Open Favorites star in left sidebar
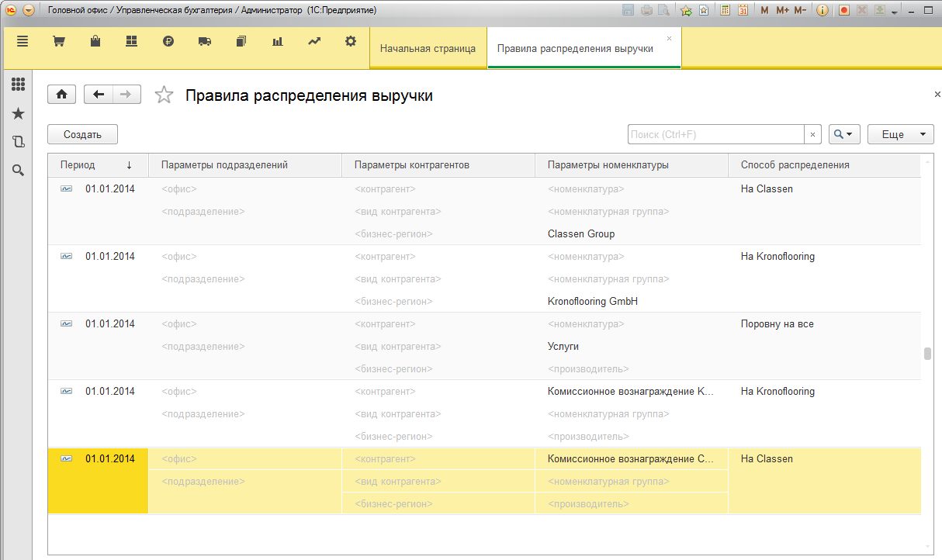The width and height of the screenshot is (942, 560). 18,113
